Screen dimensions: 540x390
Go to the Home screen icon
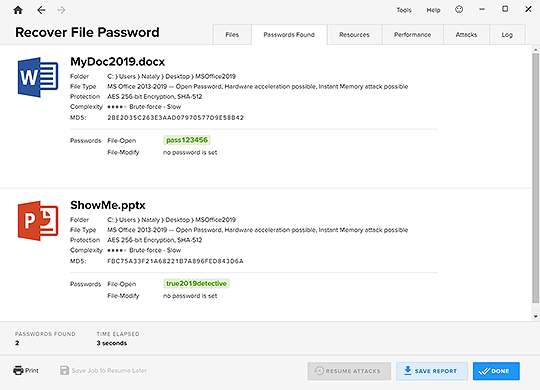(18, 10)
